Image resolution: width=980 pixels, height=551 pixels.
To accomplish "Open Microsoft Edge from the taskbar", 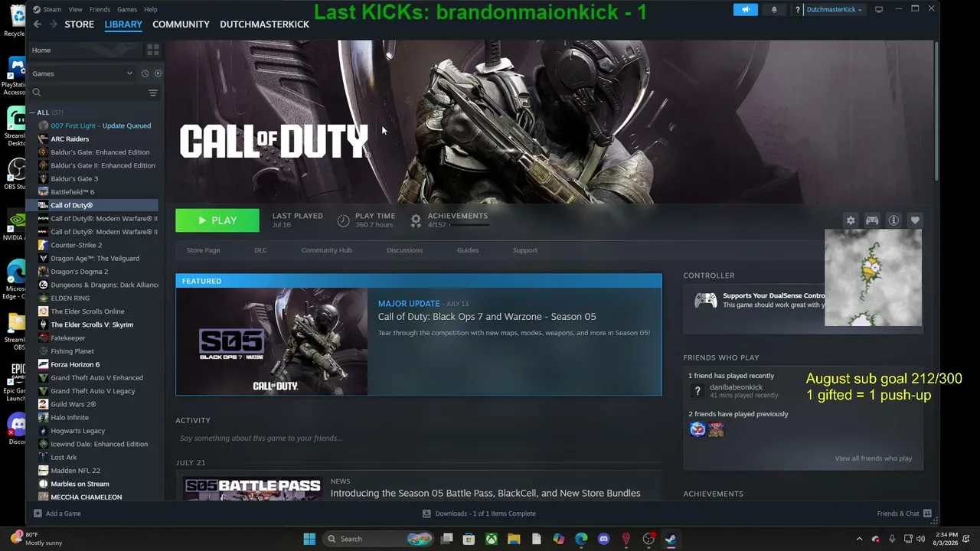I will pos(581,539).
